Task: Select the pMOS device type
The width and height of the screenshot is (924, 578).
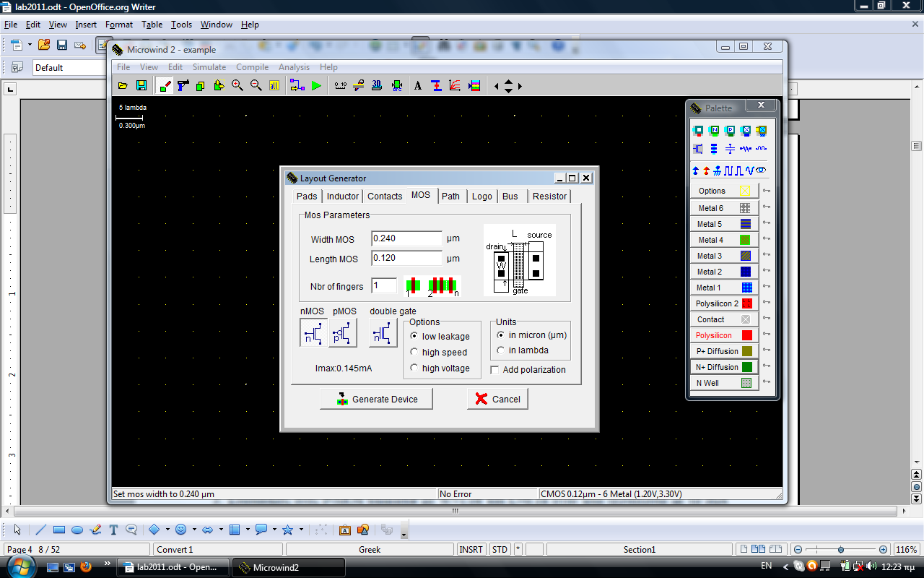Action: point(343,333)
